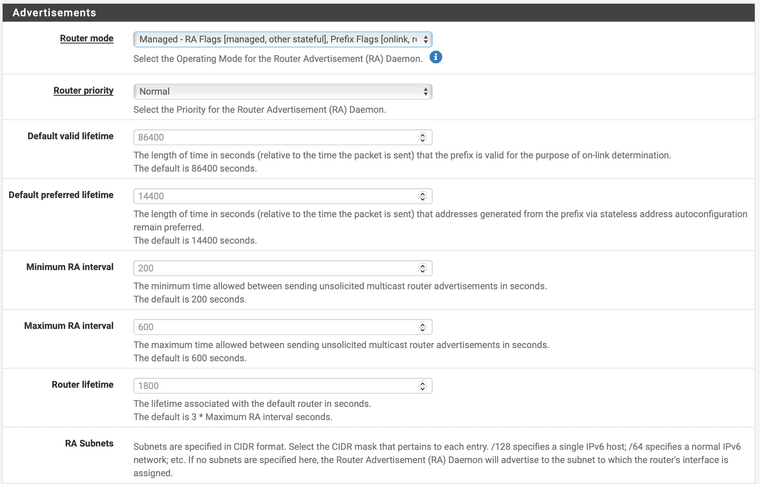Click the Default preferred lifetime label
The height and width of the screenshot is (484, 760).
coord(61,195)
